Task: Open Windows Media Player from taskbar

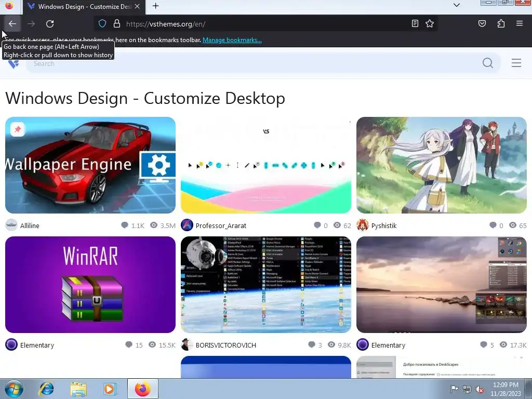Action: pos(109,389)
